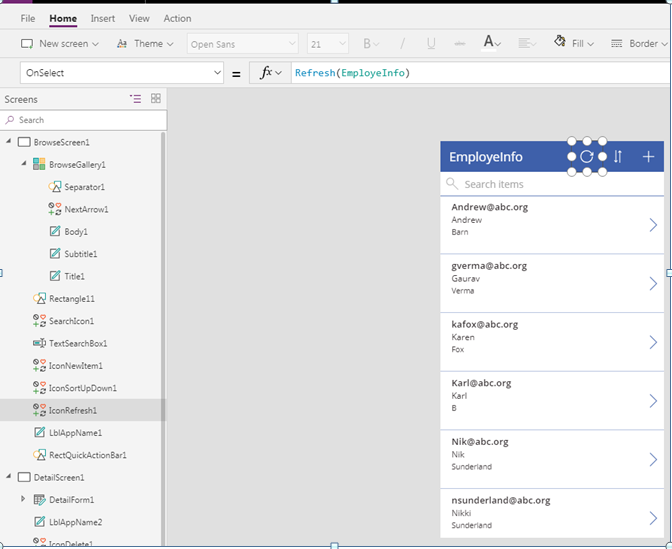Select Rectangle11 in the tree
Screen dimensions: 672x549
(72, 298)
